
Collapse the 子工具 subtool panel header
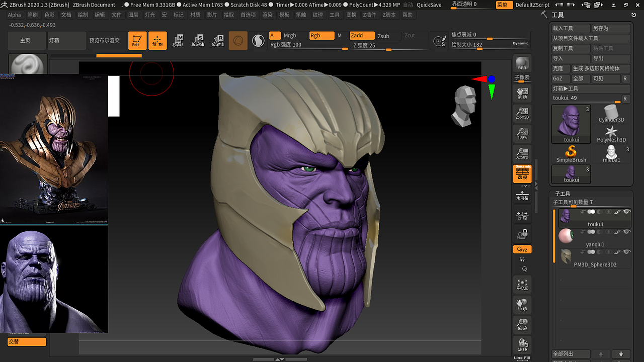coord(562,194)
